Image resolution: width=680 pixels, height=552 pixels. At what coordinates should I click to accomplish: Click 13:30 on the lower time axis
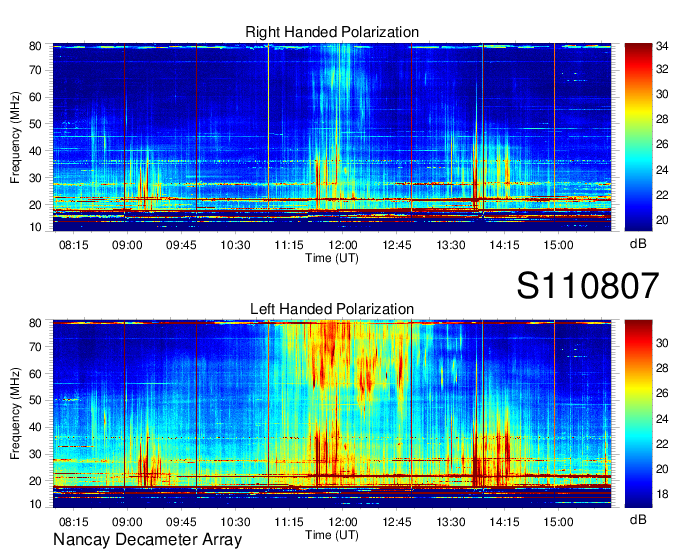[x=451, y=522]
